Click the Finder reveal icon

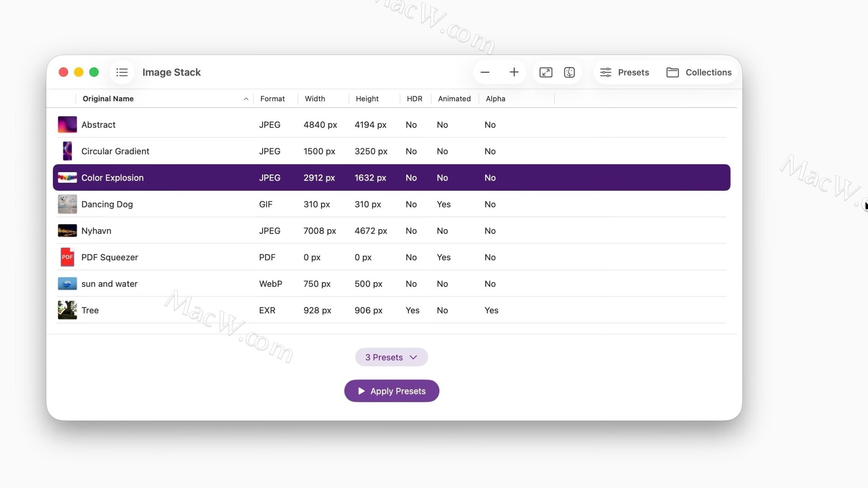(x=569, y=72)
